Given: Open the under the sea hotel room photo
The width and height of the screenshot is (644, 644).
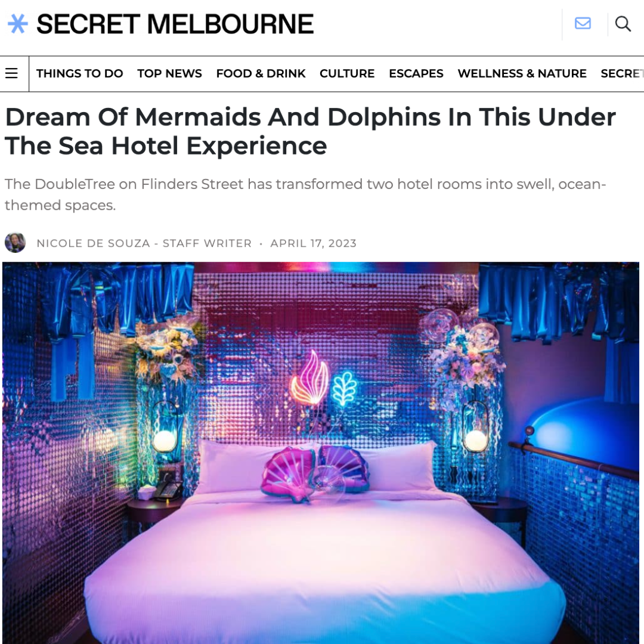Looking at the screenshot, I should (x=321, y=453).
